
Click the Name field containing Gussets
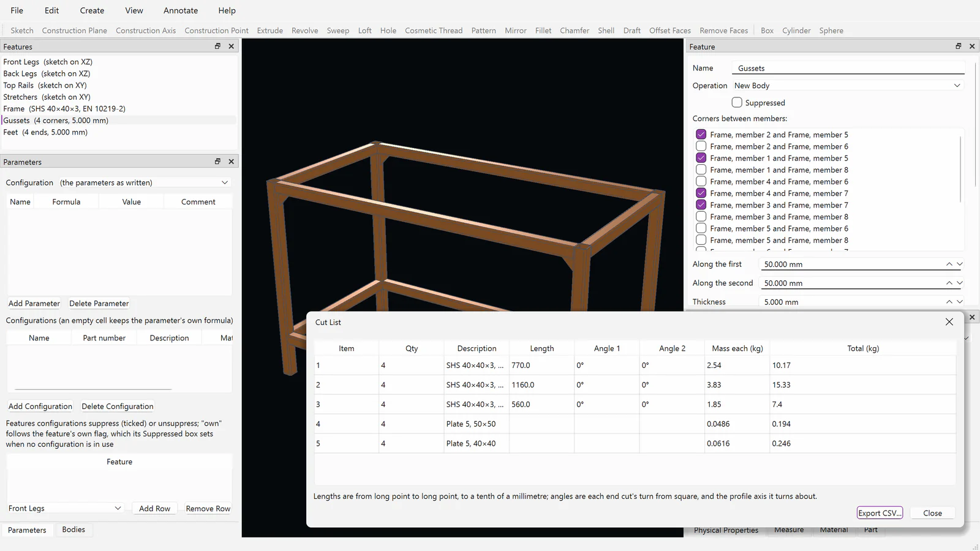[x=848, y=68]
